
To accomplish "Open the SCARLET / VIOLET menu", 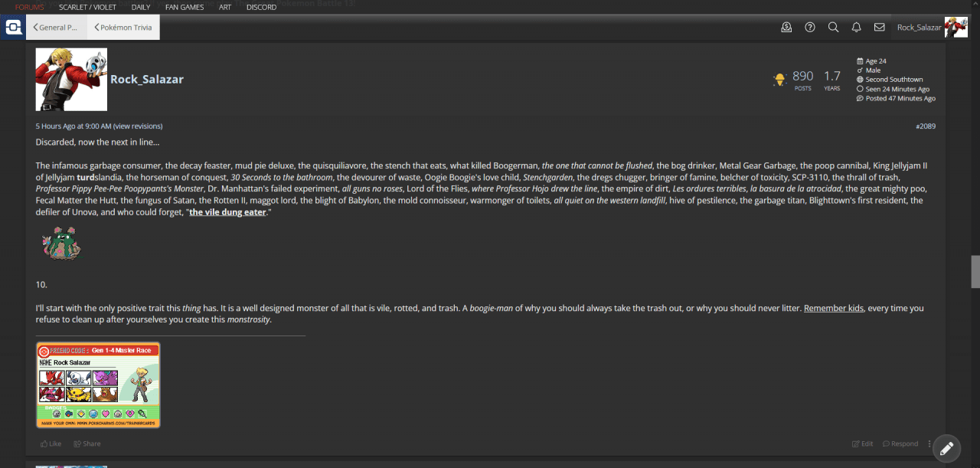I will pos(88,7).
